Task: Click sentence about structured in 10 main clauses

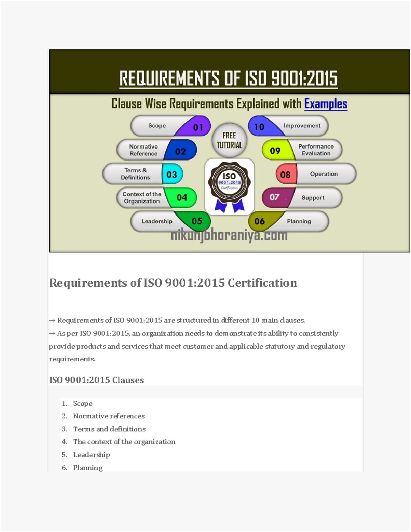Action: point(177,320)
